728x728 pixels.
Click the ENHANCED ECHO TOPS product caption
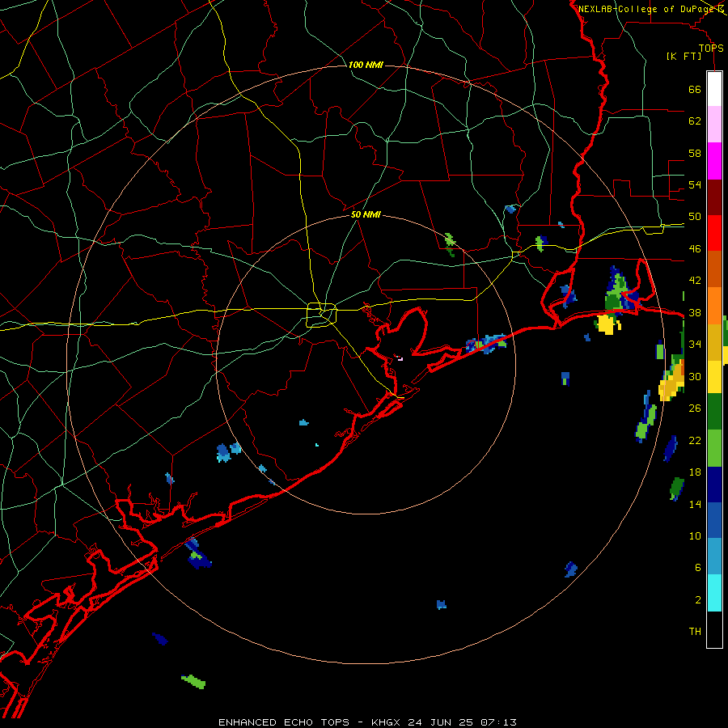tap(284, 722)
